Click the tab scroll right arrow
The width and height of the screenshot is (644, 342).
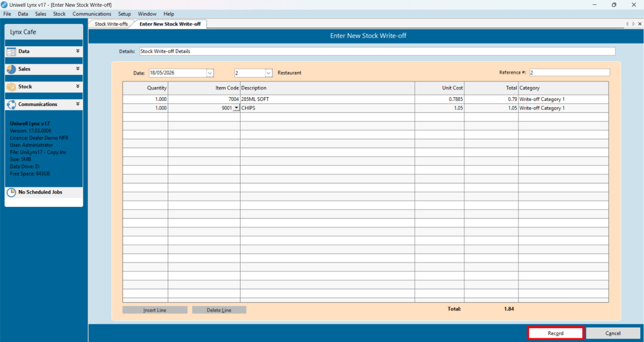click(x=634, y=24)
